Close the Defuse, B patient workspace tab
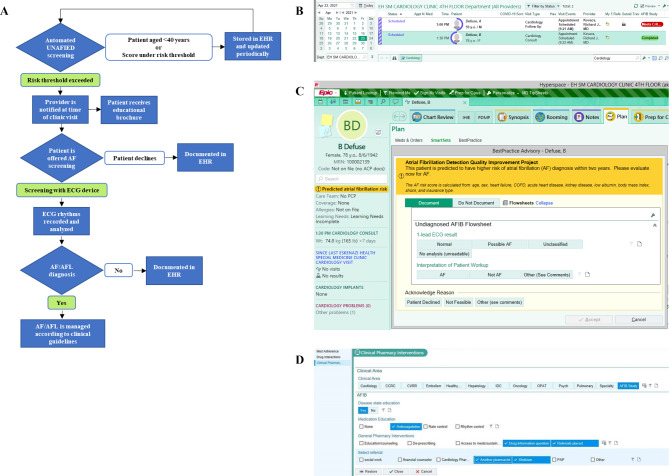This screenshot has height=476, width=669. click(465, 102)
